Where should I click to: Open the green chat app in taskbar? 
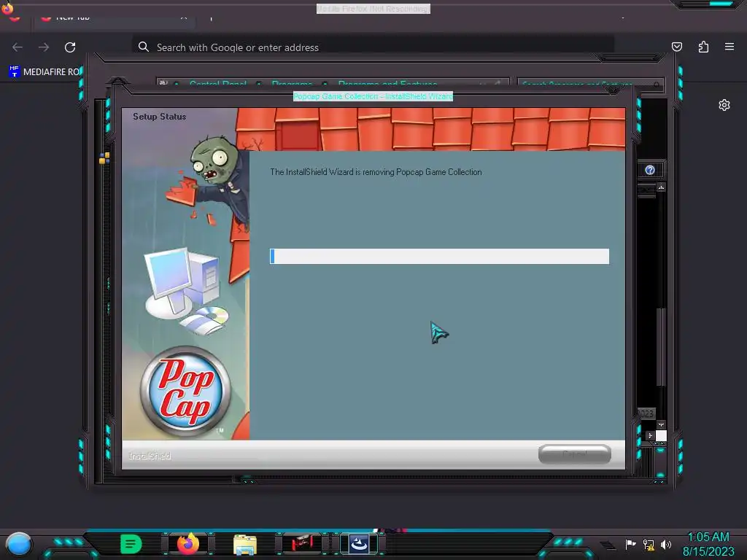pyautogui.click(x=131, y=544)
